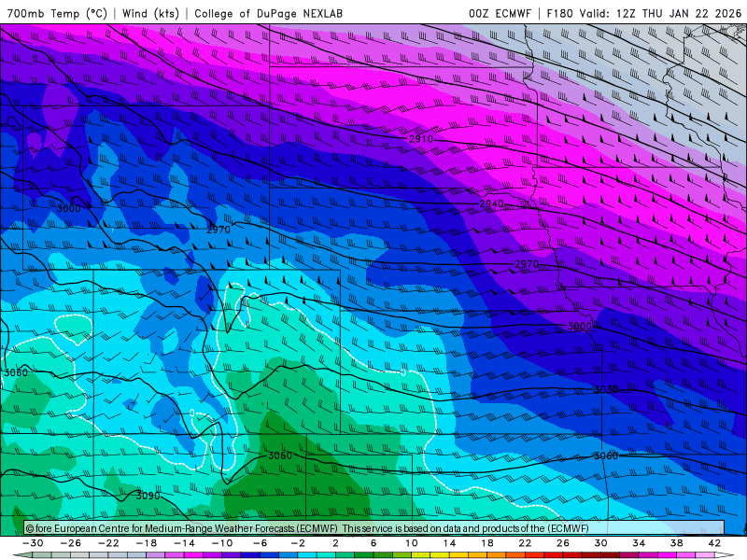This screenshot has height=560, width=747.
Task: Select the "Wind (kts)" header label
Action: (x=150, y=13)
